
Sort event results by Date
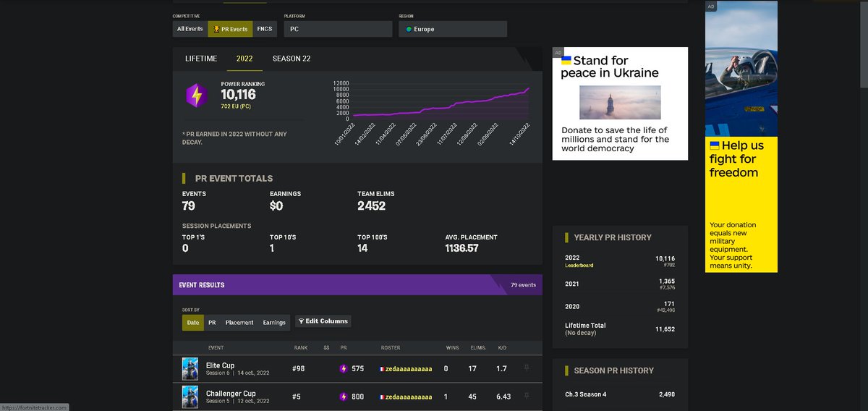(193, 323)
